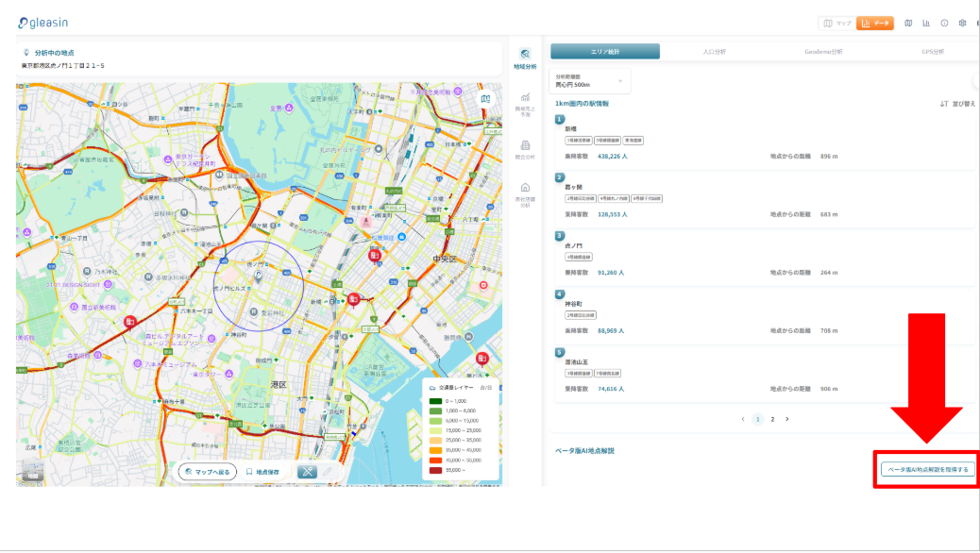This screenshot has height=553, width=980.
Task: Click the マップへ戻る button
Action: click(x=205, y=471)
